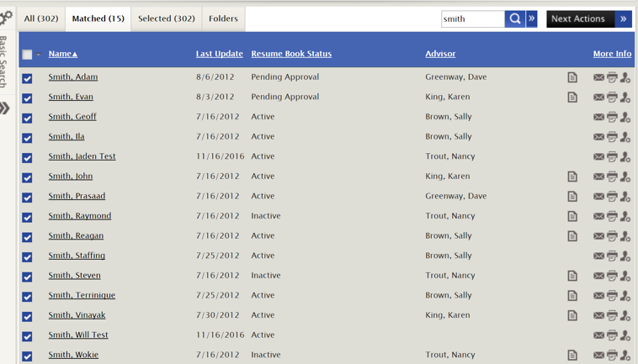Email Smith, Jaden Test via envelope
638x364 pixels.
[x=598, y=156]
